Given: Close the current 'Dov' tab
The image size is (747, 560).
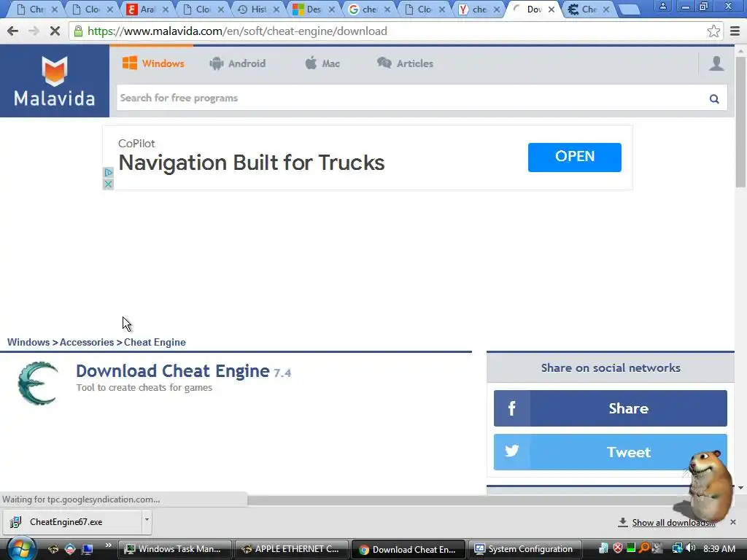Looking at the screenshot, I should pos(551,9).
